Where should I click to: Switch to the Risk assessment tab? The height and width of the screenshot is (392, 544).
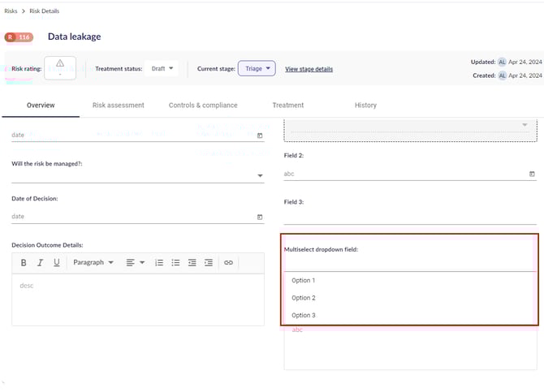[x=119, y=106]
